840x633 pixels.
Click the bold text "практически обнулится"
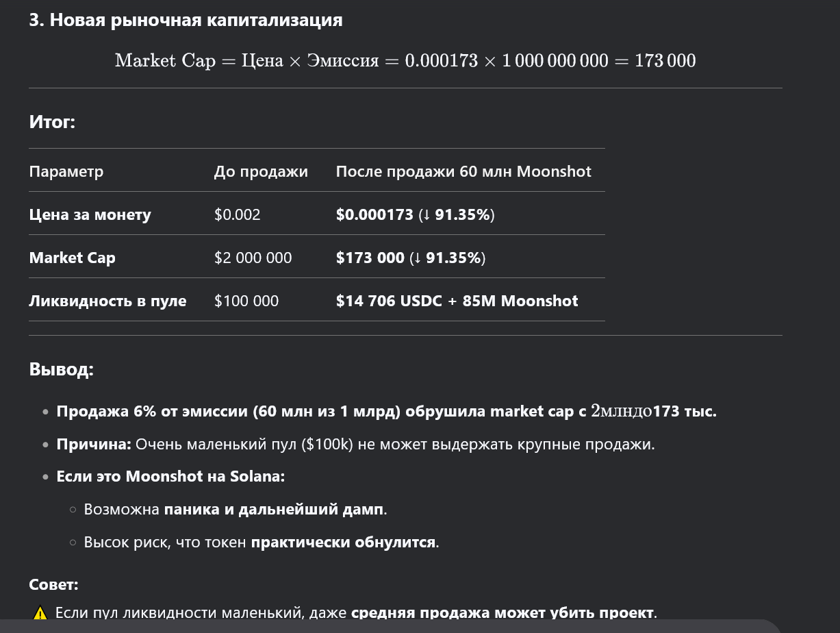(x=343, y=542)
